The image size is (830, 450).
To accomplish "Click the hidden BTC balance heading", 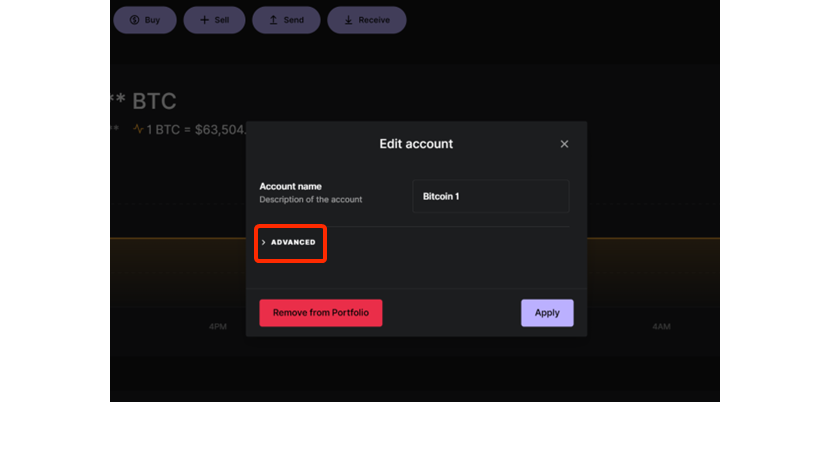I will (x=143, y=101).
